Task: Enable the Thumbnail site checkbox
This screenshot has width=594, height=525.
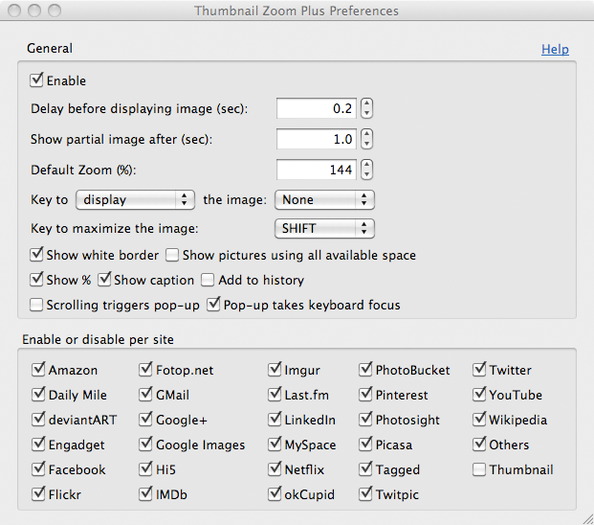Action: 479,470
